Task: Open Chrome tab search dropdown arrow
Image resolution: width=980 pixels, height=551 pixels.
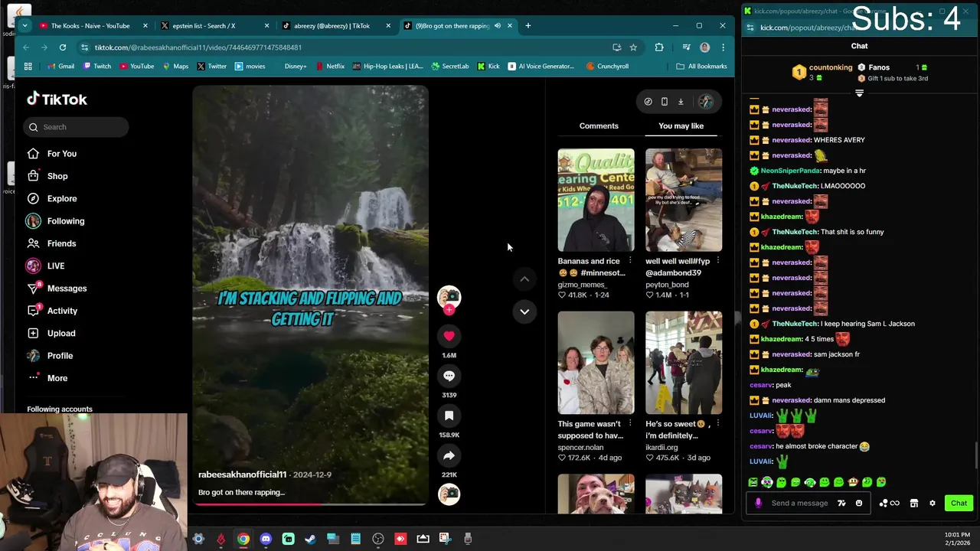Action: (x=24, y=26)
